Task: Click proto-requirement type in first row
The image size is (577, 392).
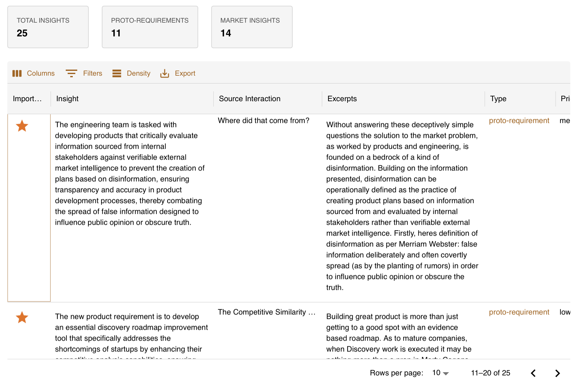Action: click(519, 121)
